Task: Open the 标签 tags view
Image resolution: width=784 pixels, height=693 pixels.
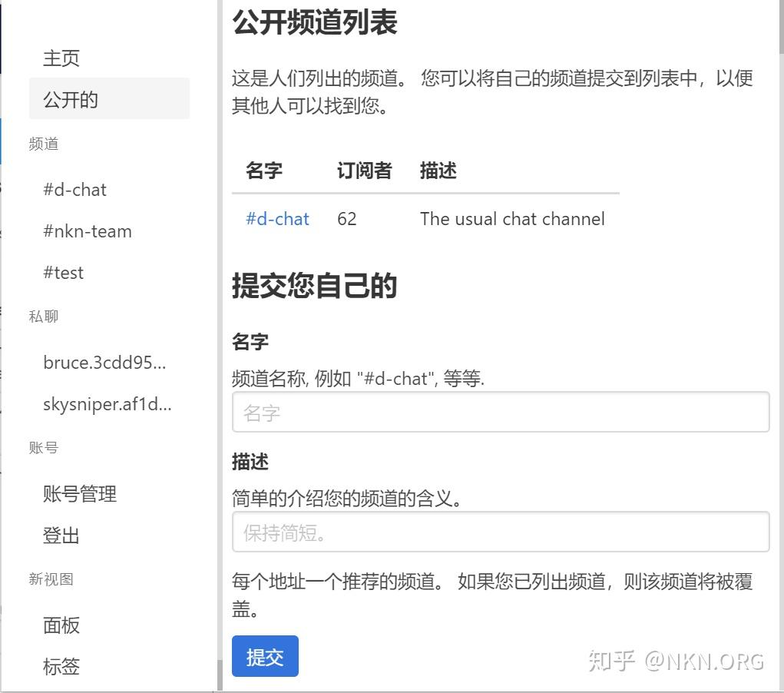Action: pyautogui.click(x=61, y=667)
